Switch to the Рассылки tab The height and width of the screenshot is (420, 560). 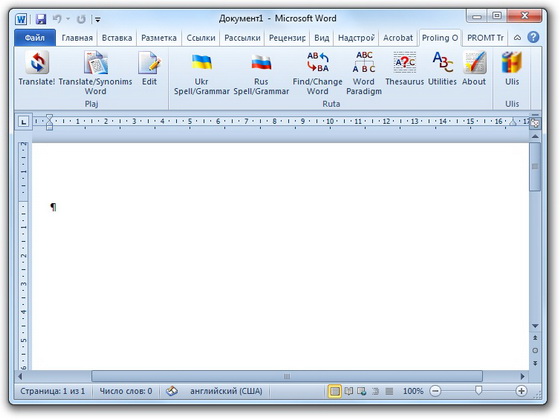pyautogui.click(x=242, y=38)
